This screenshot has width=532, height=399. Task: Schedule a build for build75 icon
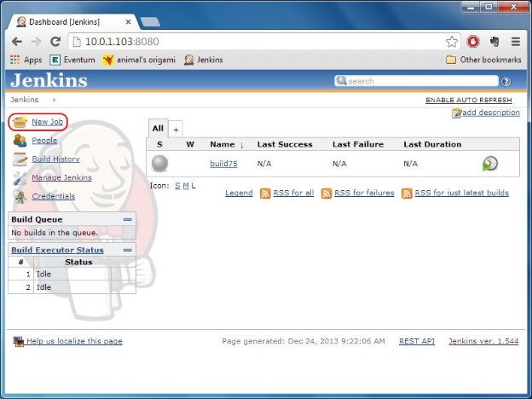click(489, 164)
